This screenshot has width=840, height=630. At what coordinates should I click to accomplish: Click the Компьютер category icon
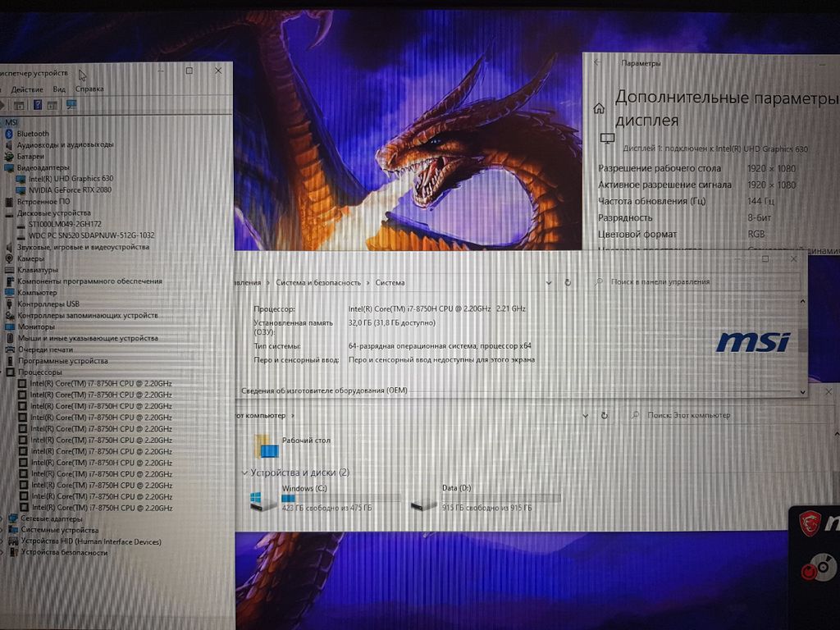10,293
